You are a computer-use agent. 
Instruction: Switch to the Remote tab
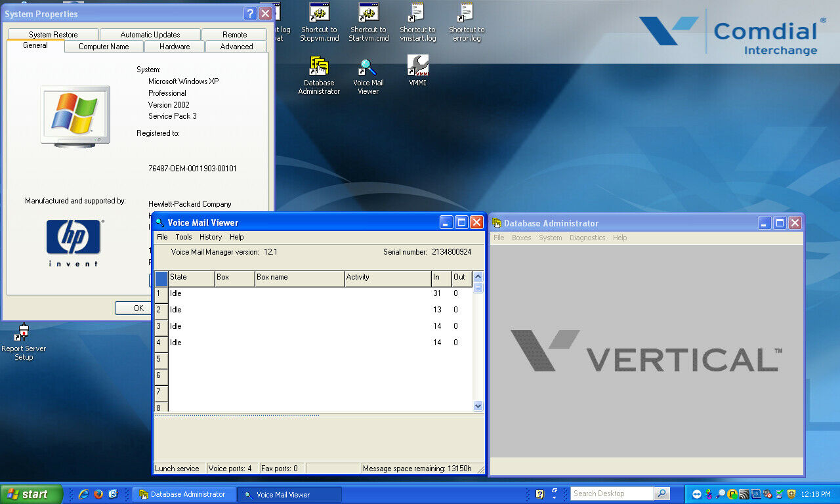235,35
